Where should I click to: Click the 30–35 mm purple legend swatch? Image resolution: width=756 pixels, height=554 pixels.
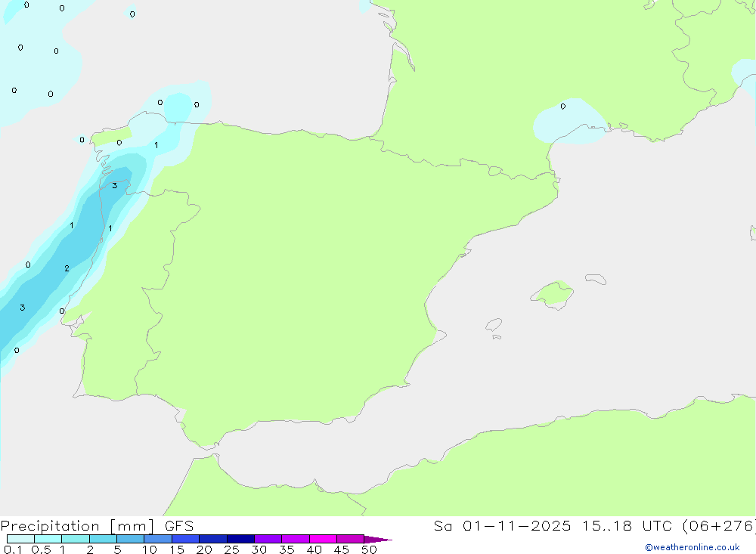(x=268, y=539)
